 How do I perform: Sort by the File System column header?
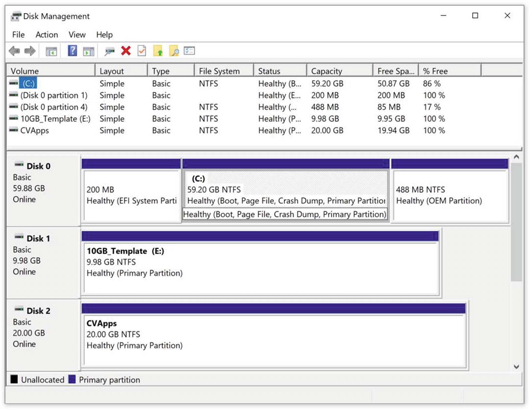pyautogui.click(x=224, y=71)
